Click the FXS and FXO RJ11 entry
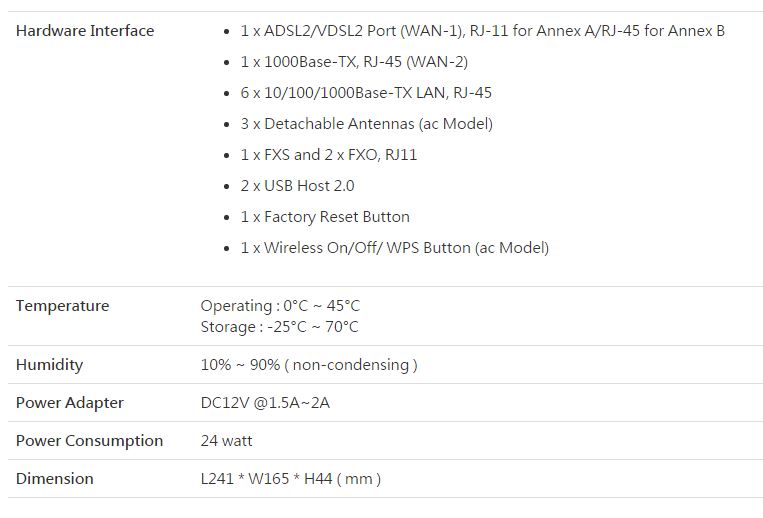 tap(329, 155)
